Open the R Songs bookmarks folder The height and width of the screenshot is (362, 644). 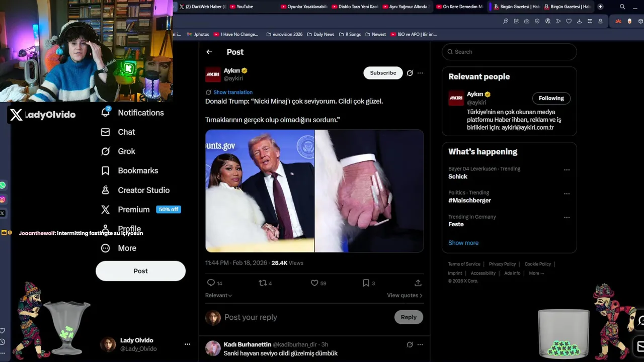click(350, 34)
